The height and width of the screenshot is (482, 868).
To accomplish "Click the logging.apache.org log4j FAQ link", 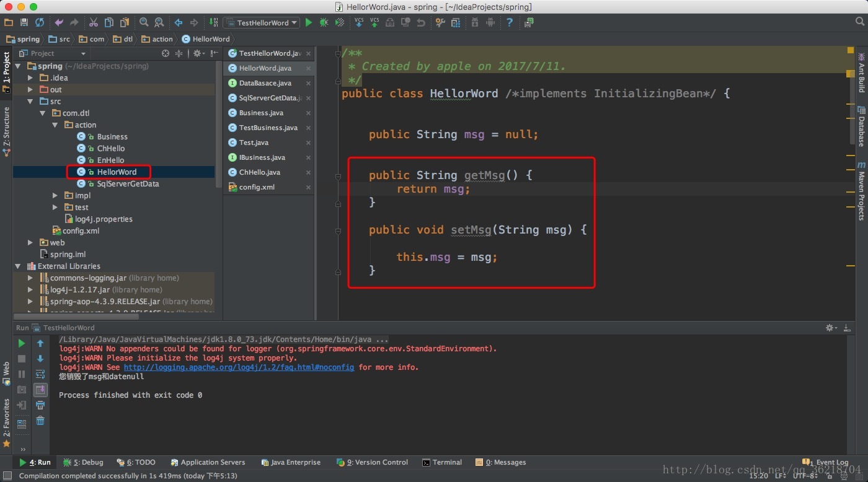I will pos(239,367).
